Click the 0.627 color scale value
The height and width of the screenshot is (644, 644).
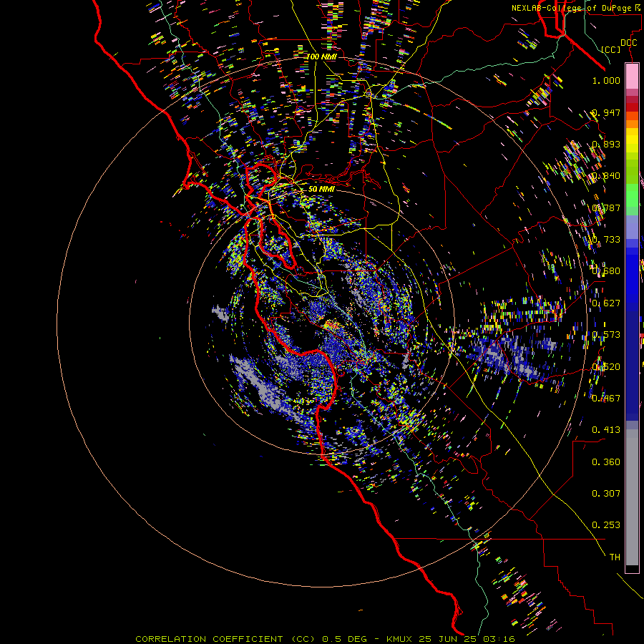606,303
